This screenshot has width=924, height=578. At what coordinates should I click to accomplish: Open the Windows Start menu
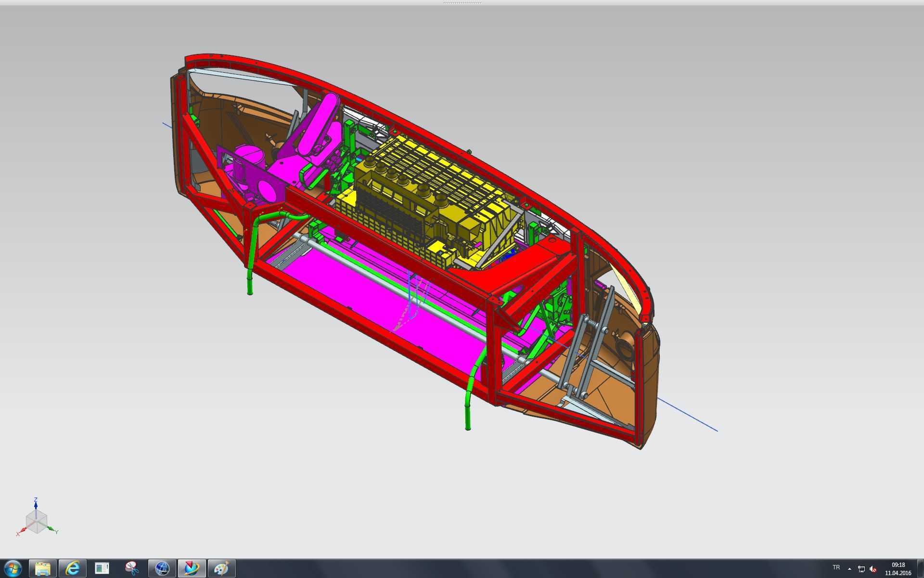pos(13,569)
